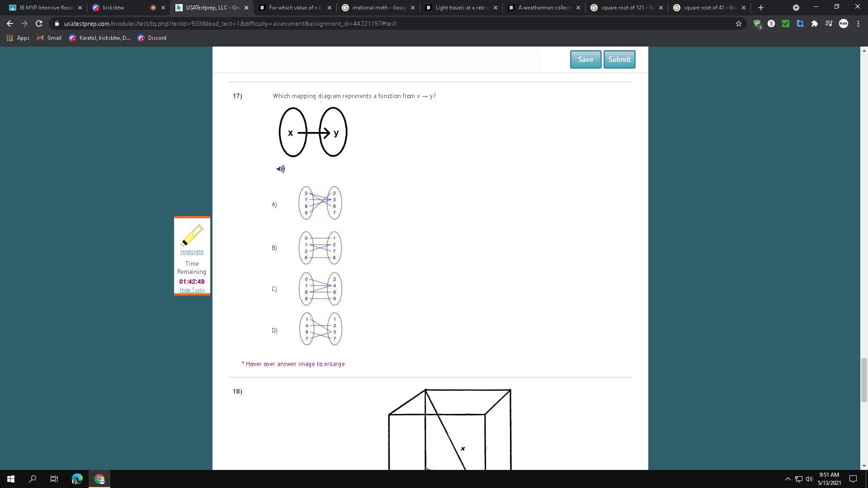Open the Chrome tab search dropdown arrow
Viewport: 868px width, 488px height.
coord(796,8)
